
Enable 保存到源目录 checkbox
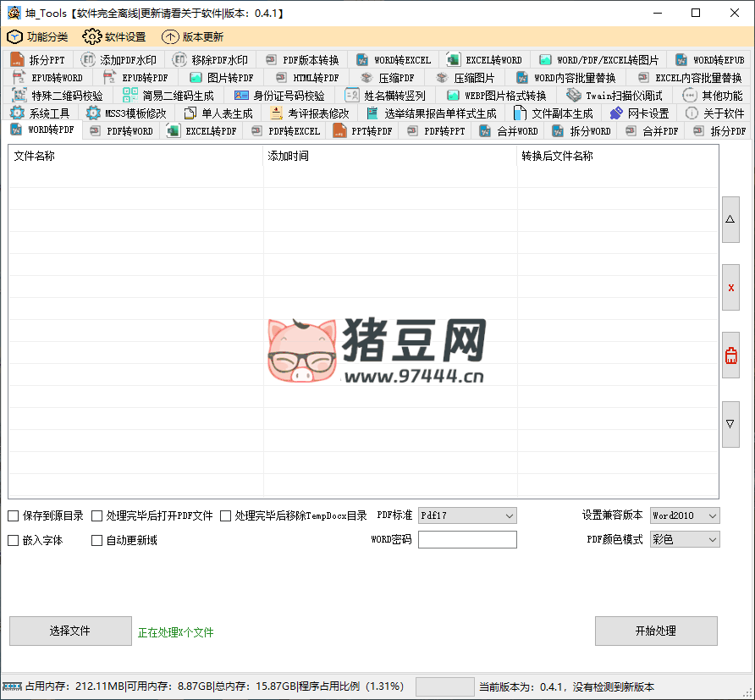coord(14,515)
